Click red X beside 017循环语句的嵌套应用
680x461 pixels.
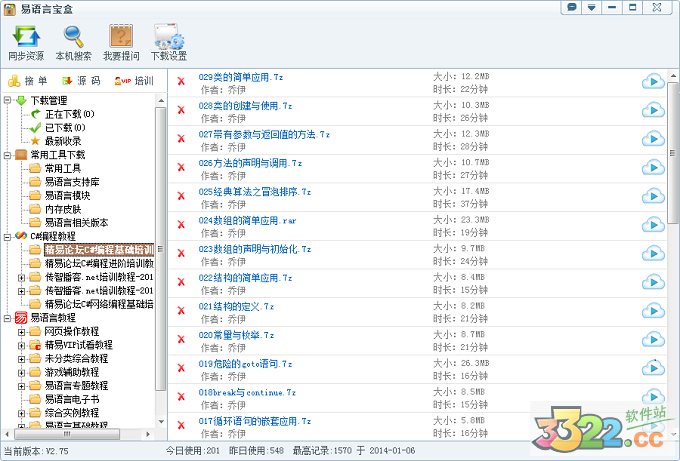[181, 425]
